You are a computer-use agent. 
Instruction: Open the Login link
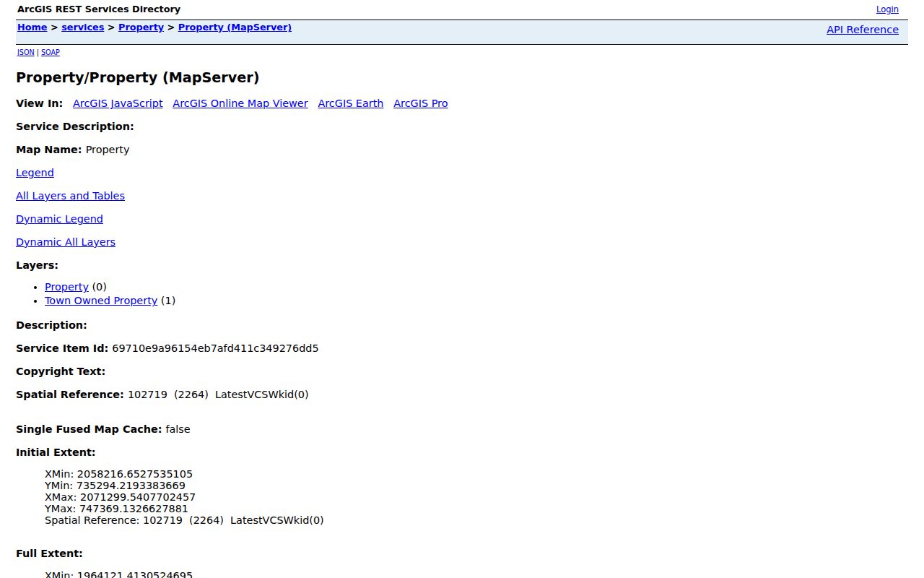pos(887,9)
